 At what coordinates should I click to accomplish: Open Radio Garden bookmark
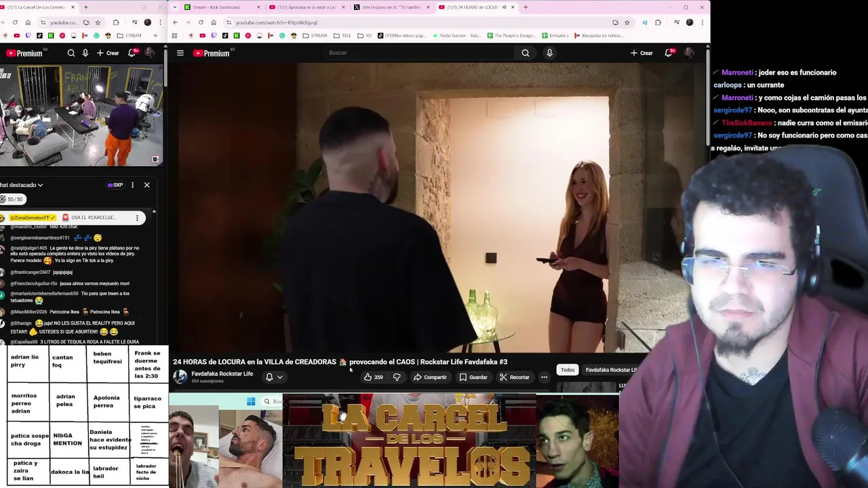[x=457, y=35]
